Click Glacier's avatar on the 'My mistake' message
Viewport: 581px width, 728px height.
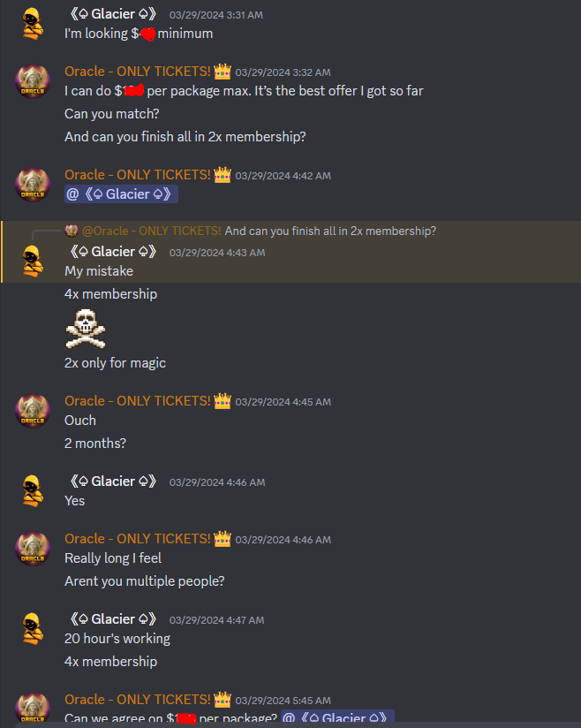(x=33, y=262)
